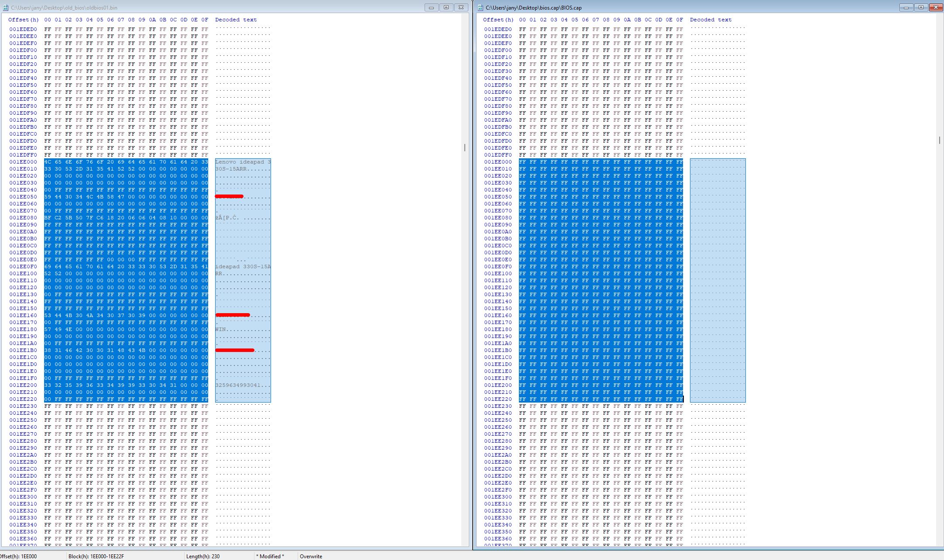This screenshot has width=944, height=560.
Task: Click left window vertical scrollbar thumb
Action: (x=465, y=148)
